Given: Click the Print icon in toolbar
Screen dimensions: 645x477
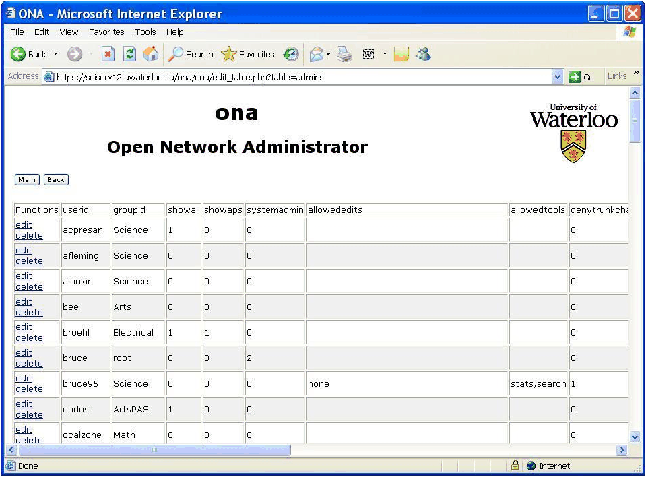Looking at the screenshot, I should (x=345, y=54).
